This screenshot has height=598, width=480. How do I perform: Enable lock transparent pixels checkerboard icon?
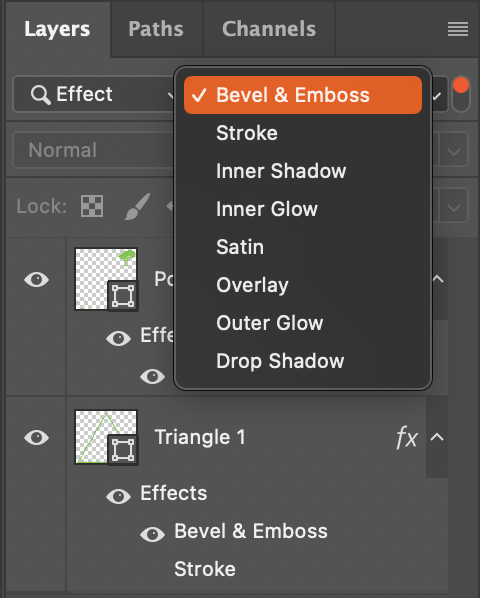(92, 206)
